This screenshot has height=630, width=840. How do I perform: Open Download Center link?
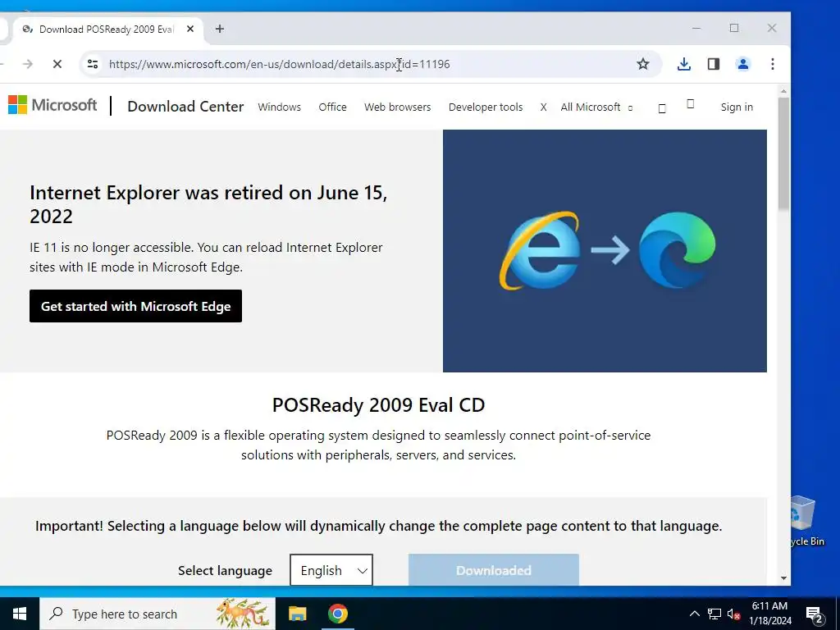(185, 107)
